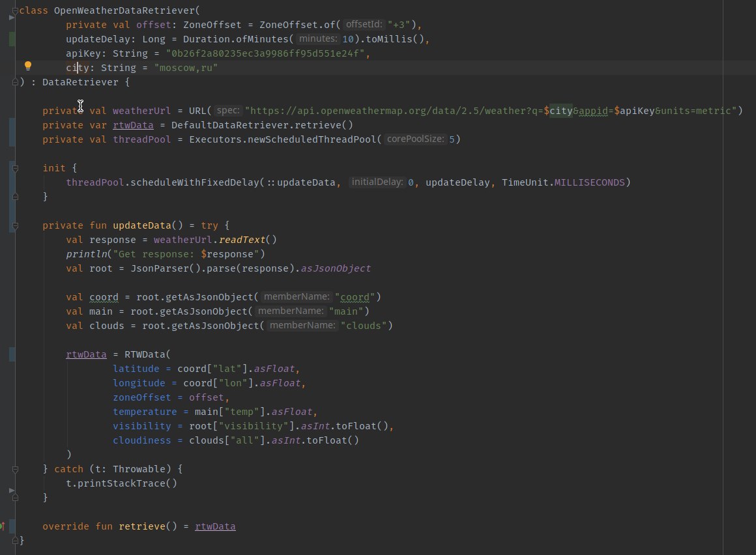Collapse the OpenWeatherDataRetriever class declaration fold marker

[15, 10]
